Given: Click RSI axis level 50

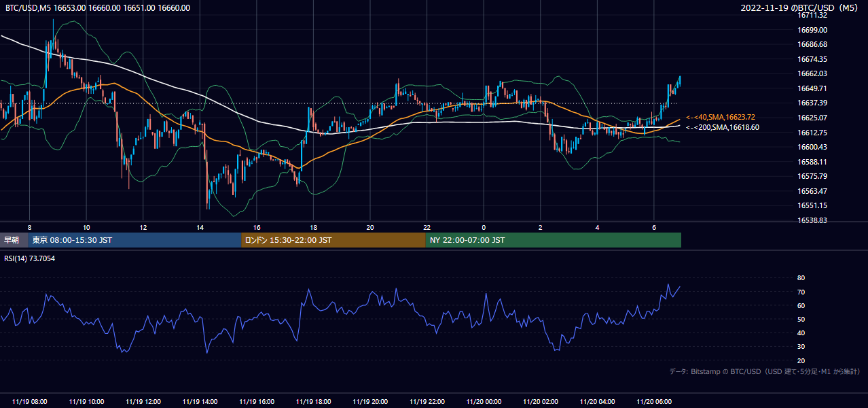Looking at the screenshot, I should click(801, 319).
